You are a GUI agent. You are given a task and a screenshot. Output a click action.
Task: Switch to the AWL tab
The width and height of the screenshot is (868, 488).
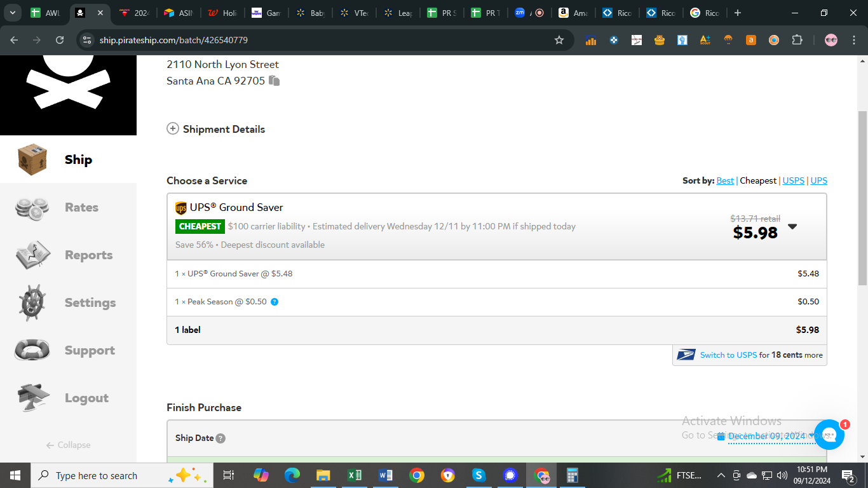(46, 13)
